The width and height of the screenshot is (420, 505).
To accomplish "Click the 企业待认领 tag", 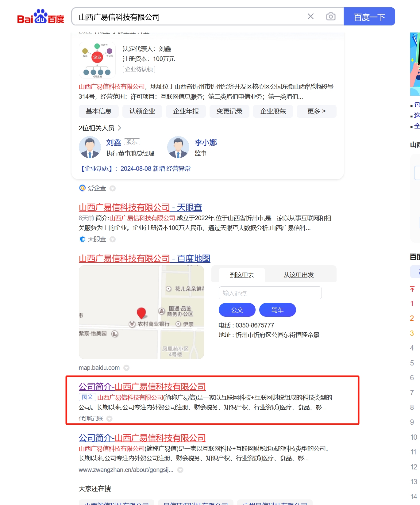I will point(139,69).
